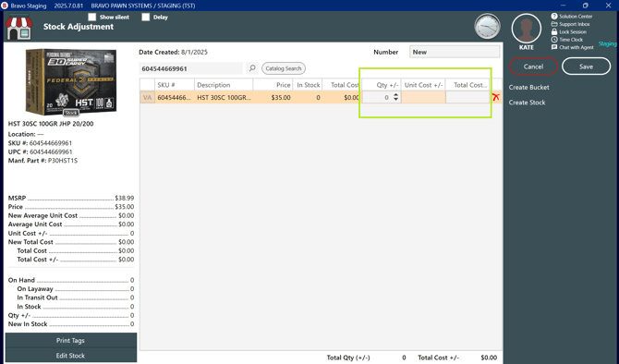Click the Stock badge on product image
This screenshot has height=364, width=619.
coord(71,113)
